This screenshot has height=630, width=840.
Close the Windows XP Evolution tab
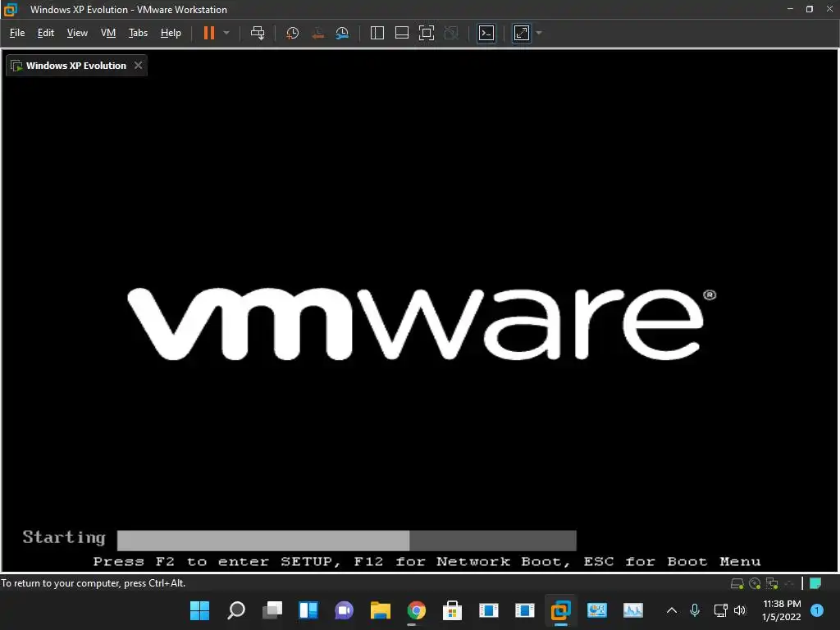[x=138, y=66]
